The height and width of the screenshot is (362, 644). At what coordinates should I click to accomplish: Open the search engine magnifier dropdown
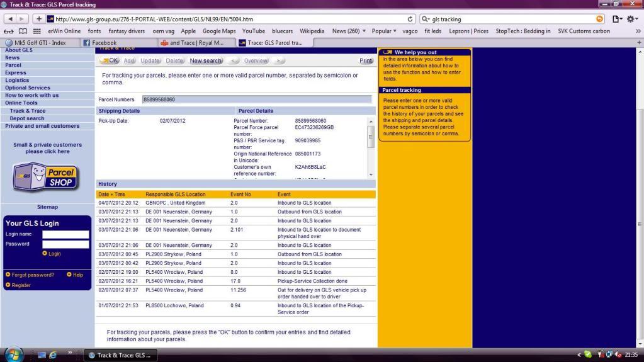pyautogui.click(x=426, y=19)
